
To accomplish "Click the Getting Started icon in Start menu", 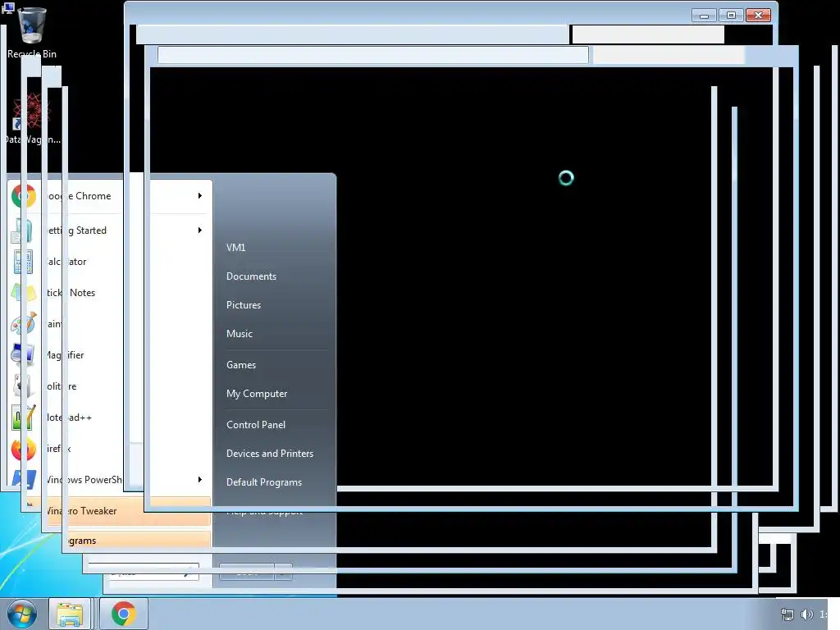I will pyautogui.click(x=22, y=231).
